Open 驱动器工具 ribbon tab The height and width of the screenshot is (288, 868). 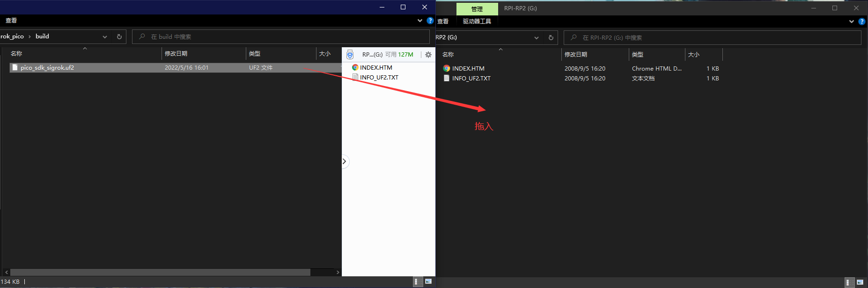(x=477, y=22)
